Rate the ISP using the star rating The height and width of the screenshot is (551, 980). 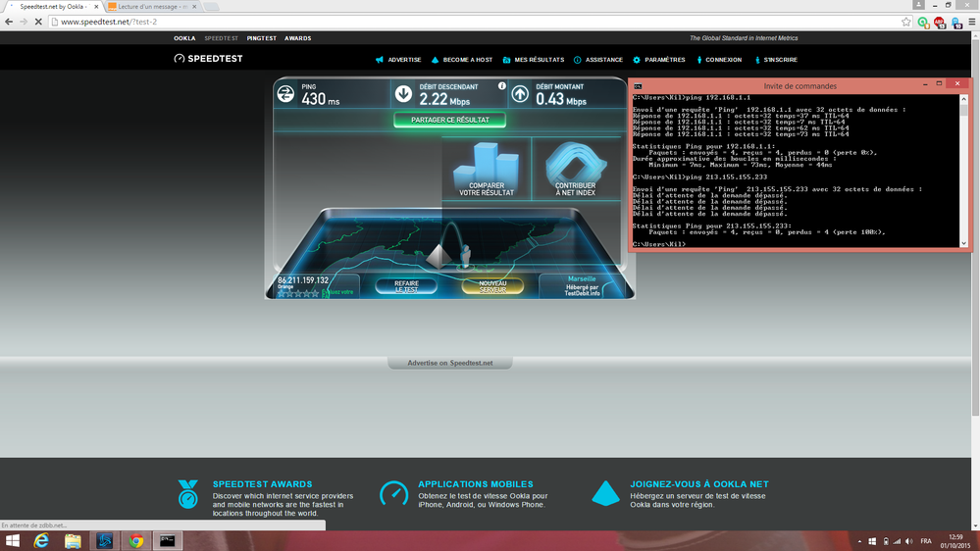tap(299, 293)
